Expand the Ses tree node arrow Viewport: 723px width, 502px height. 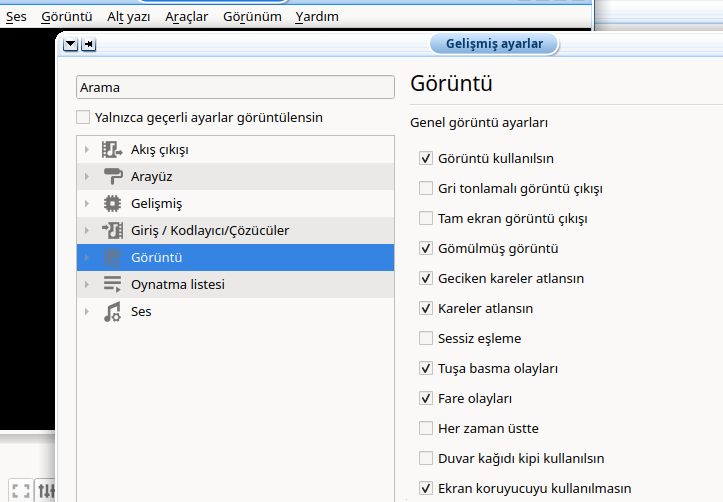[x=87, y=312]
